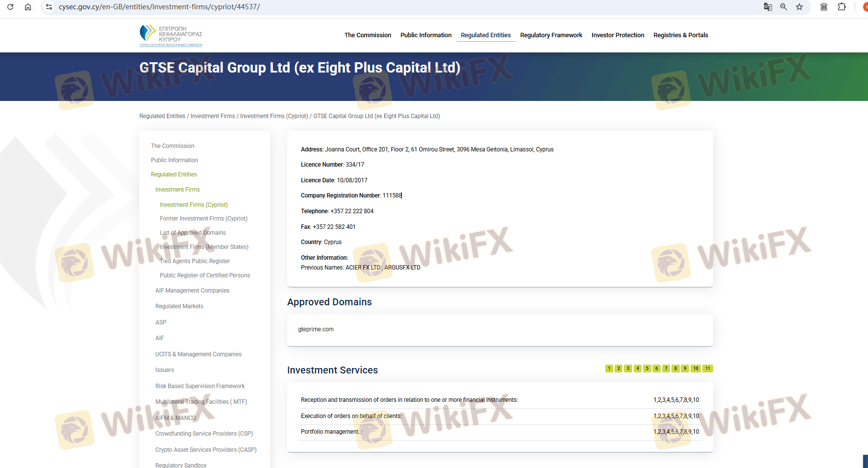Open Investment Firms (Cypriot) in the sidebar
Screen dimensions: 868x468
pyautogui.click(x=194, y=205)
